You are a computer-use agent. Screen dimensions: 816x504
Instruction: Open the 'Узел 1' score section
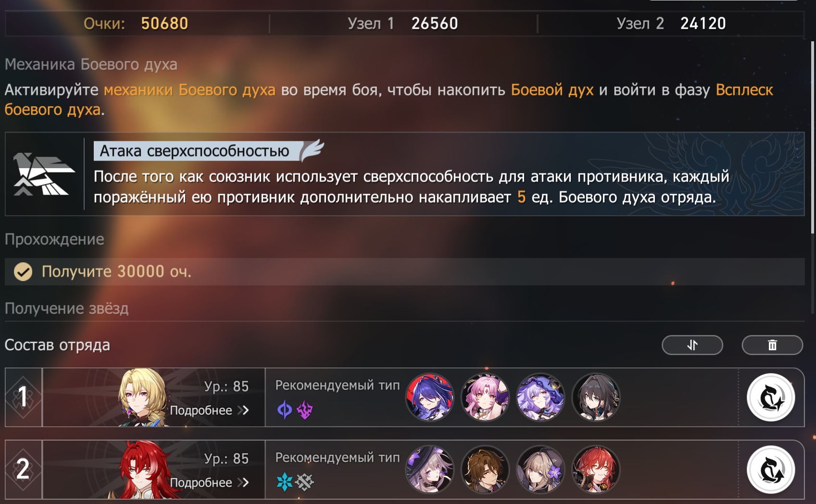(403, 23)
